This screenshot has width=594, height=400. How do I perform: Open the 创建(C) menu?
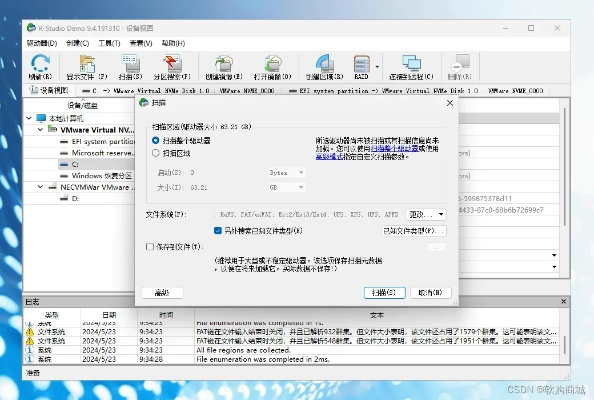point(77,43)
